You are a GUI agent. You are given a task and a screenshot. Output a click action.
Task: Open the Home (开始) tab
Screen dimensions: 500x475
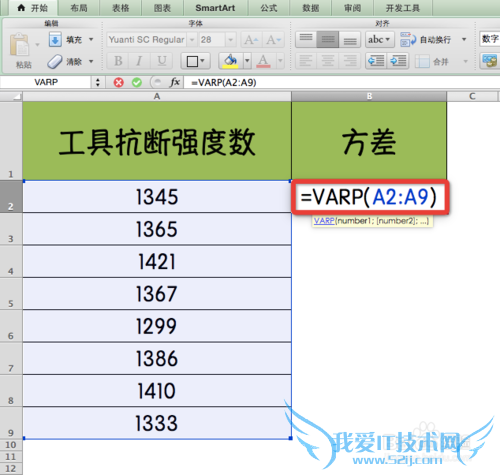[33, 8]
